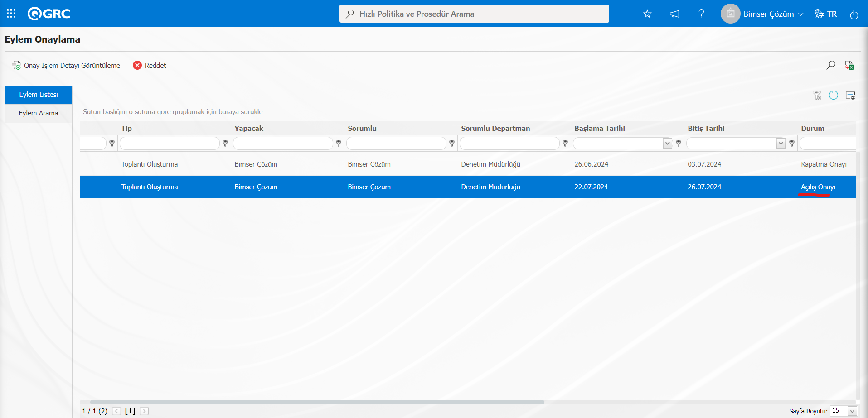Click the Durum filter input field
Viewport: 868px width, 418px height.
coord(828,144)
